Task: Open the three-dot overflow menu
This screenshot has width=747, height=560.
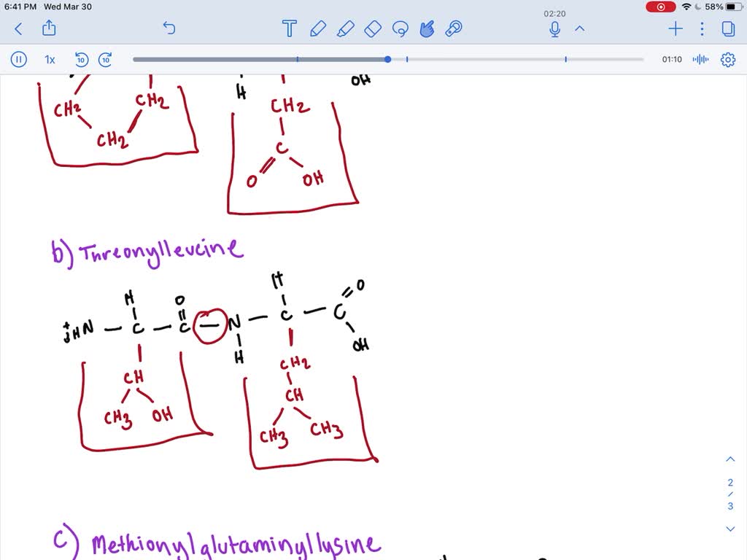Action: (702, 28)
